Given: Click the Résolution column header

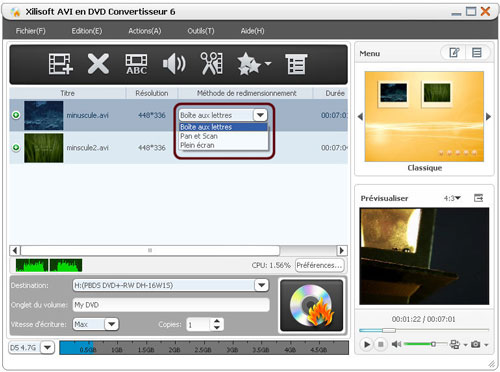Looking at the screenshot, I should [x=152, y=93].
